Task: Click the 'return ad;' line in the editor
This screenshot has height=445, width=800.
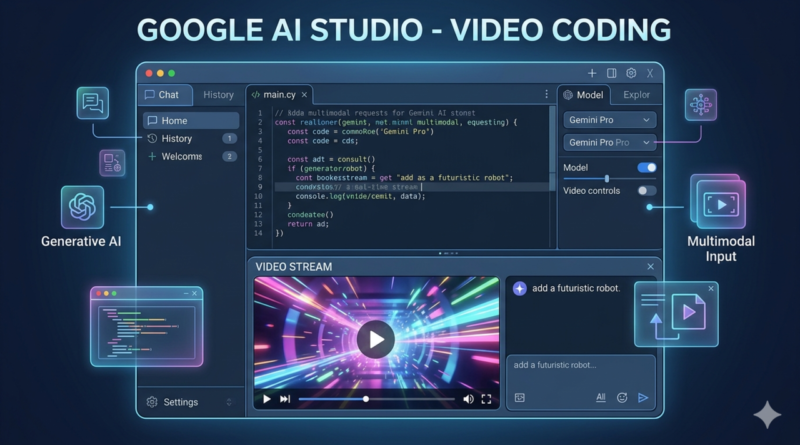Action: click(308, 224)
